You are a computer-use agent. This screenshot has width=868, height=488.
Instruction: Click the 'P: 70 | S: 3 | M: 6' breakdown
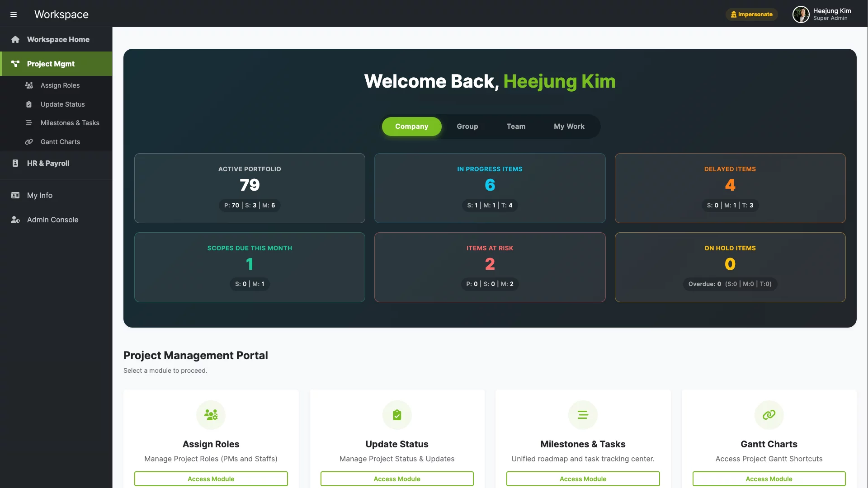pos(250,205)
